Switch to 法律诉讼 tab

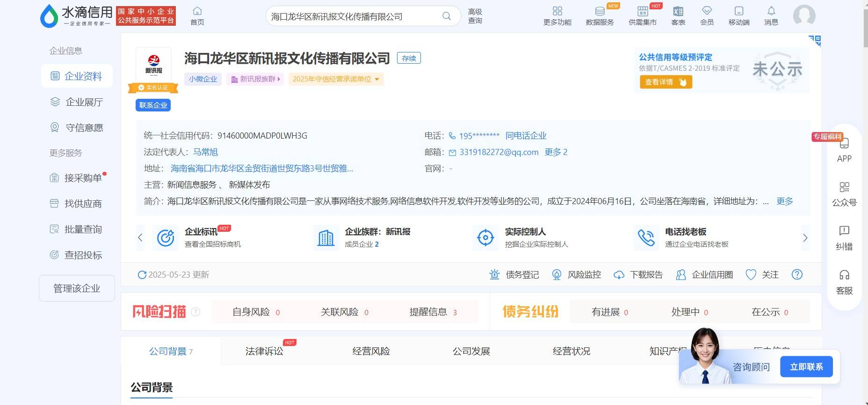264,351
